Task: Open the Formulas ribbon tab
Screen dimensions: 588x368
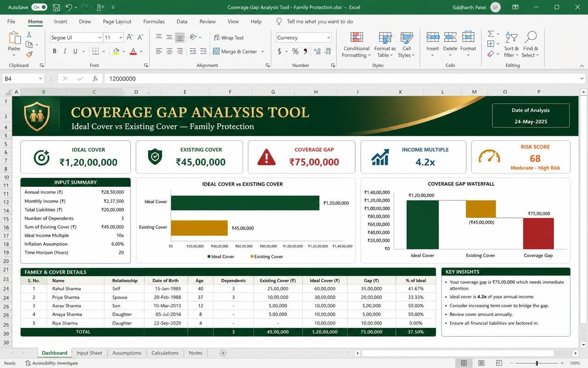Action: 154,22
